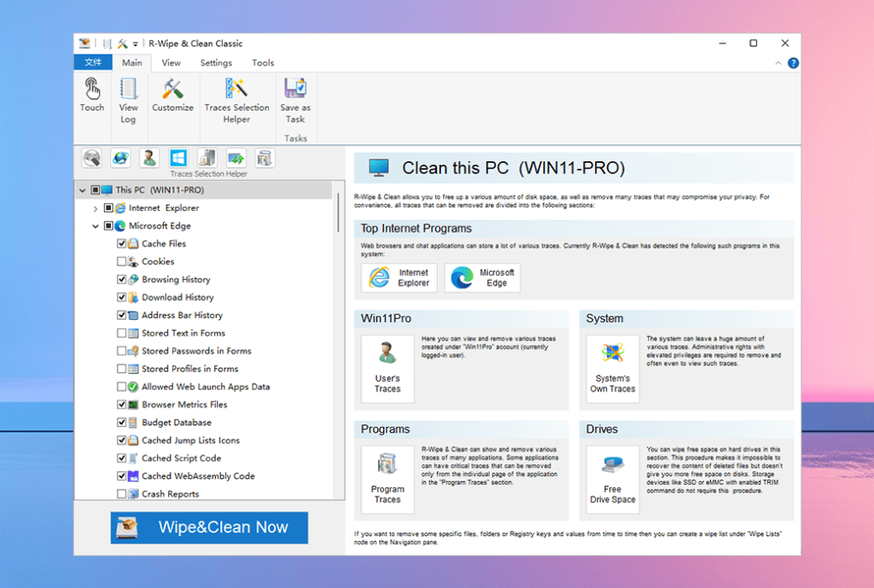Collapse the ribbon with the up chevron

coord(778,63)
